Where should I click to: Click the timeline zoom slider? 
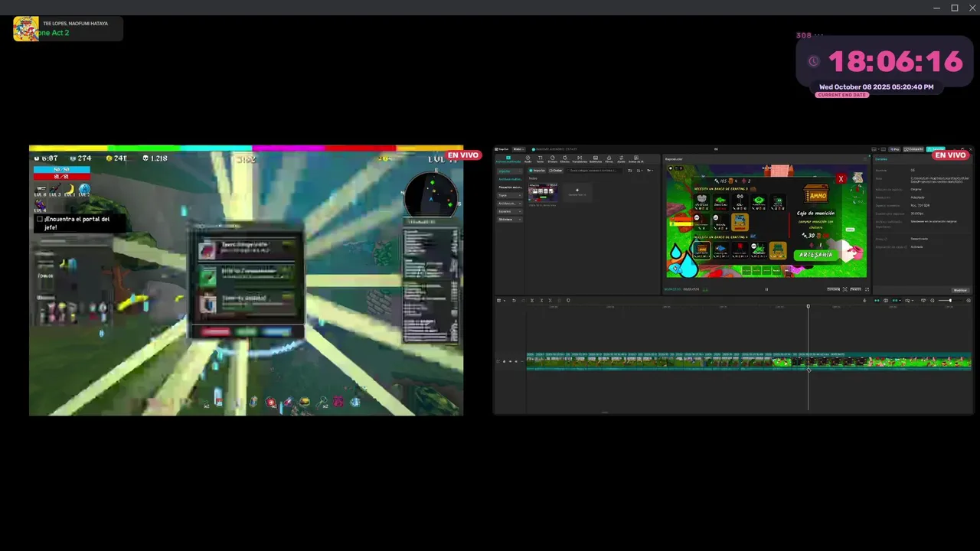click(950, 300)
